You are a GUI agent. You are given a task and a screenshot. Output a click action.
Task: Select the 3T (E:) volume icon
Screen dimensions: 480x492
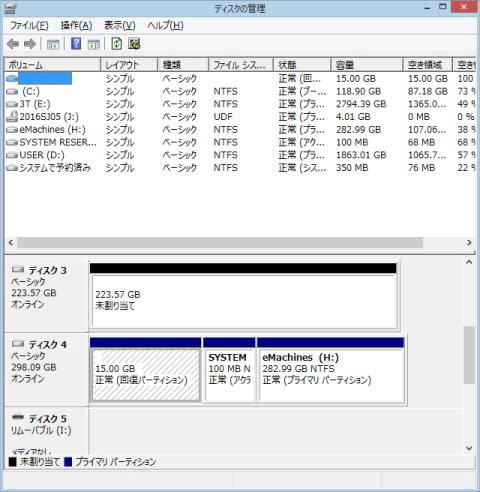tap(12, 104)
